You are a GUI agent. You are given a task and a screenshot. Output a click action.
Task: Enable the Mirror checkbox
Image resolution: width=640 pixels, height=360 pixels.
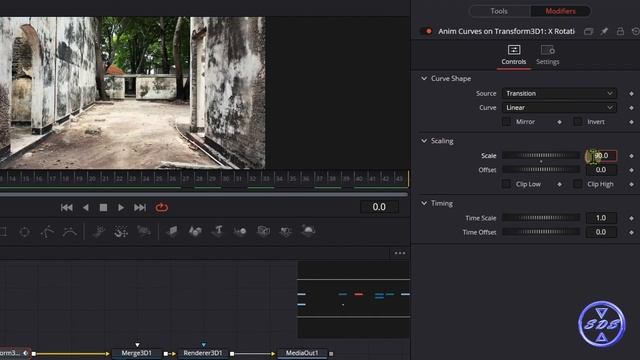506,122
